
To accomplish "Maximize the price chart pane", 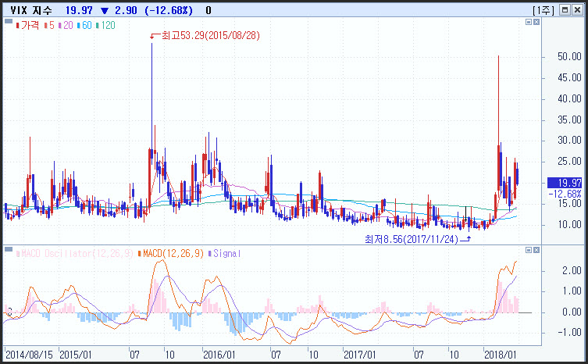I will coord(529,22).
